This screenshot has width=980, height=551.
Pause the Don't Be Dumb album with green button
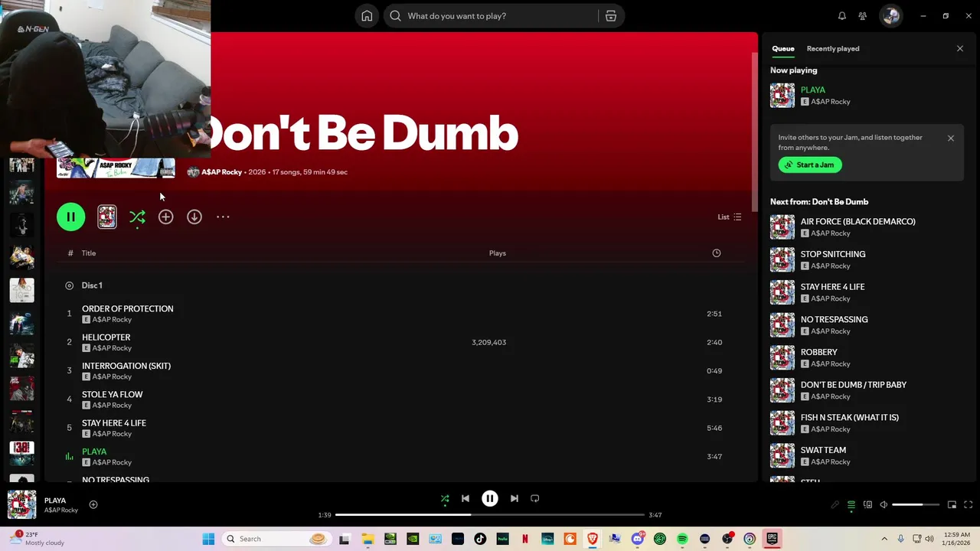pyautogui.click(x=70, y=217)
